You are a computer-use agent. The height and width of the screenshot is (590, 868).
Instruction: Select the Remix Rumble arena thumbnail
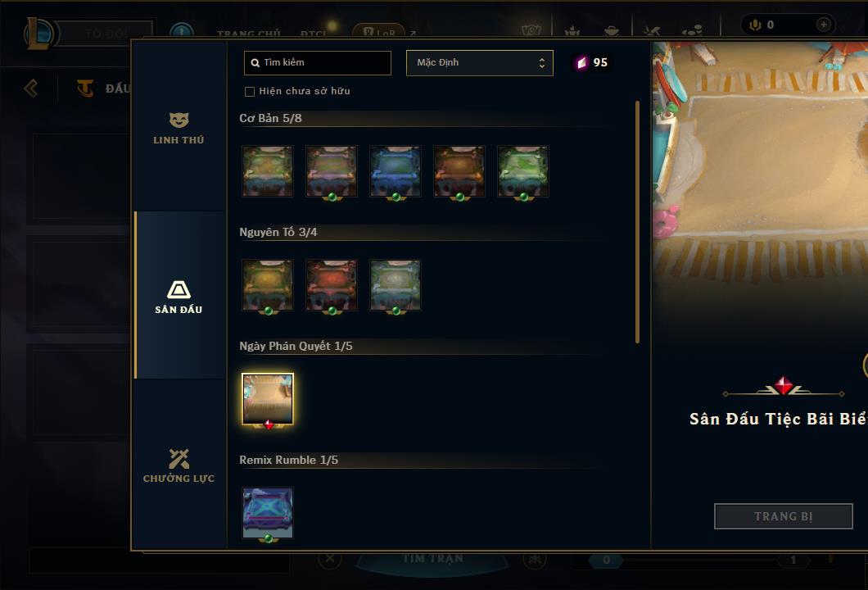point(268,513)
